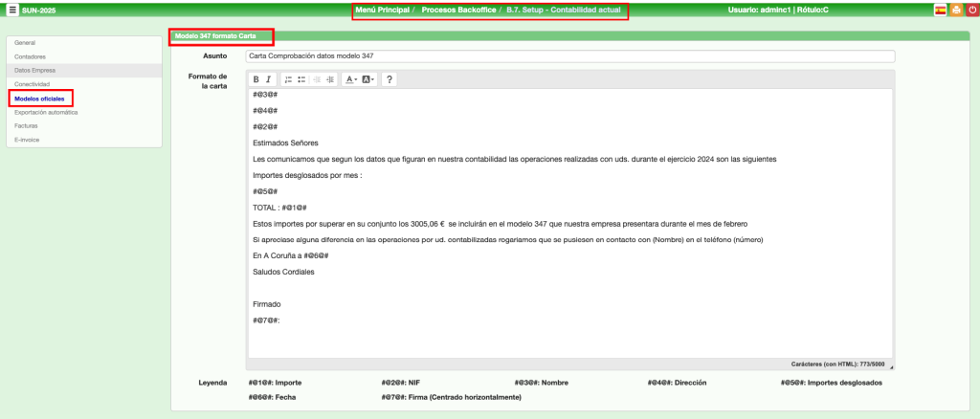Insert a numbered list
The height and width of the screenshot is (419, 980).
point(288,79)
